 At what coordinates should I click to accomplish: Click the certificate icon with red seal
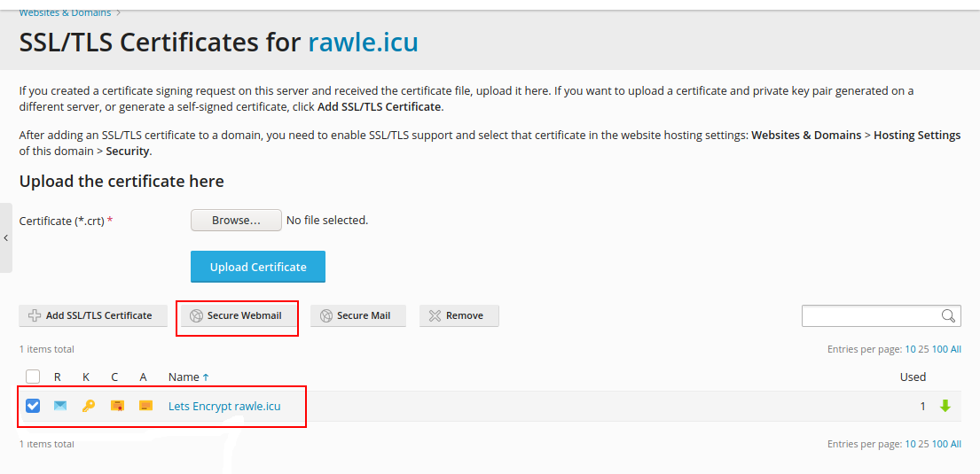(117, 406)
